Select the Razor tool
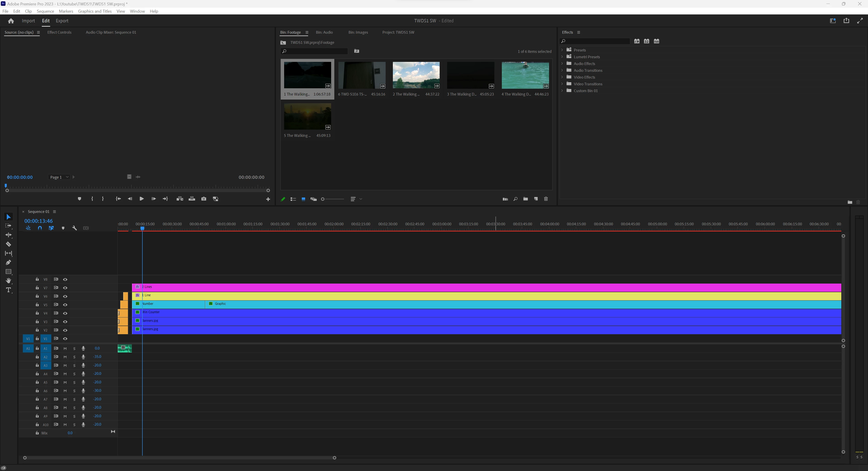The image size is (868, 471). 8,245
